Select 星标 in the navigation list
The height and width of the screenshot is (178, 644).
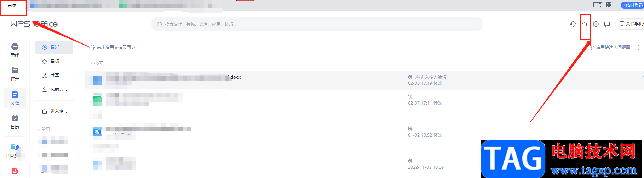pos(54,61)
